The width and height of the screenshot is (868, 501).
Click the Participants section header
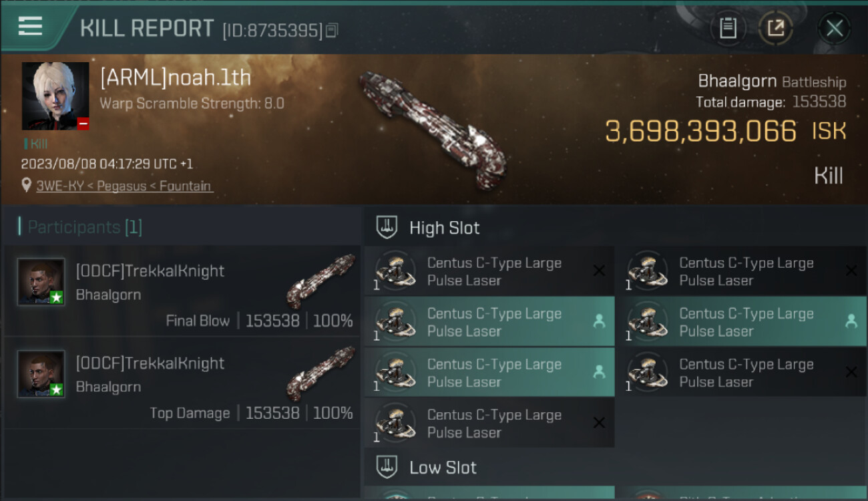84,227
